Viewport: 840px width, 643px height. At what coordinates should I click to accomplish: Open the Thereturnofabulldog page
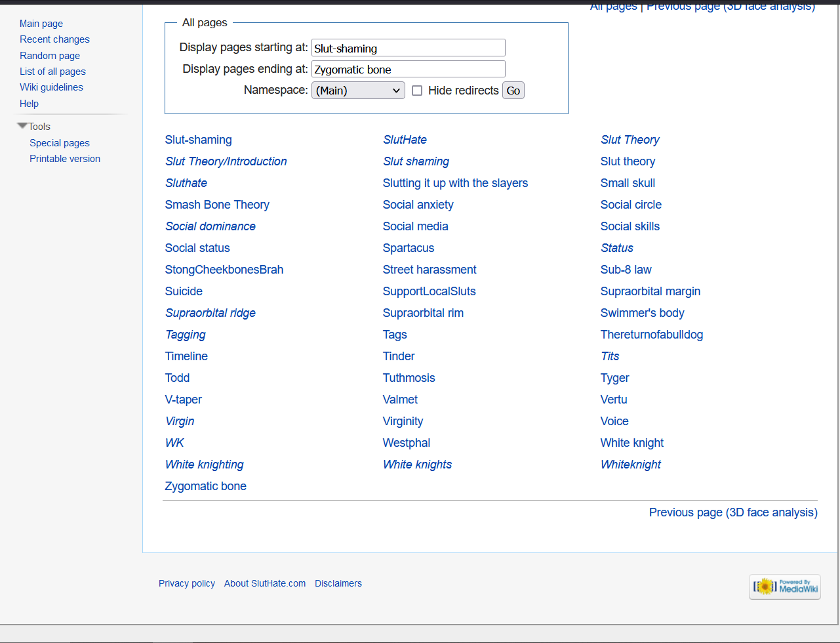pyautogui.click(x=652, y=335)
